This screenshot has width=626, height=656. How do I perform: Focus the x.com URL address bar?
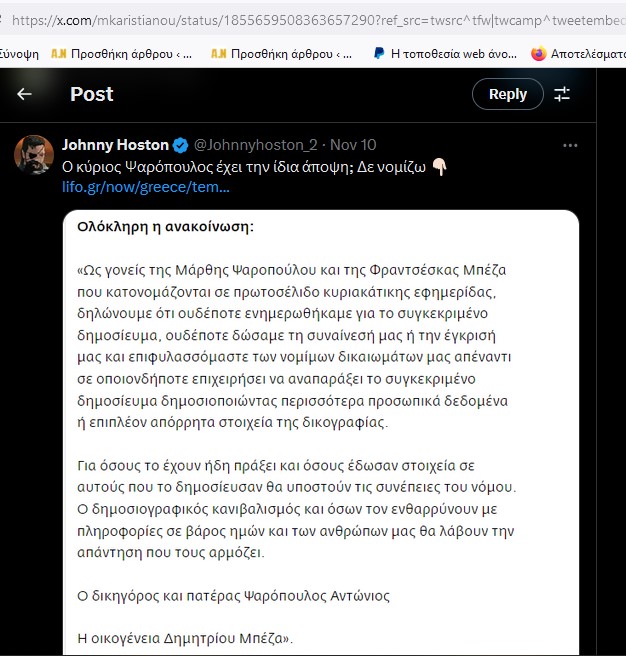pos(318,20)
